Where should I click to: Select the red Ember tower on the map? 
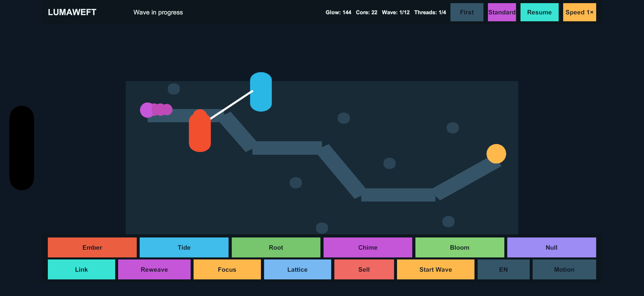200,131
